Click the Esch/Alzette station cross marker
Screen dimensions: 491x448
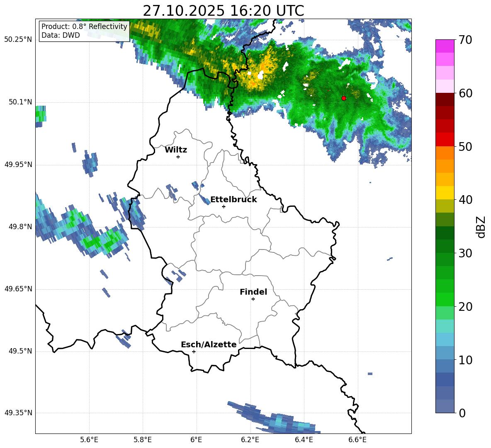pyautogui.click(x=194, y=351)
